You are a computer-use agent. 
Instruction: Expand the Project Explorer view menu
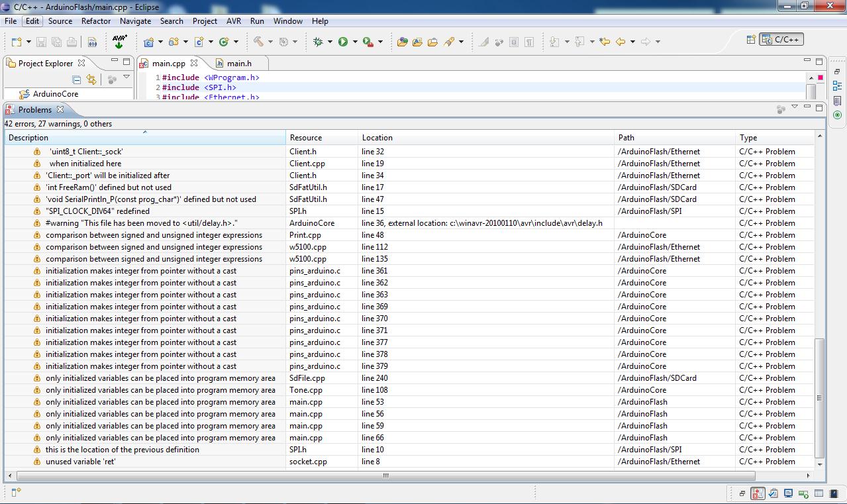pos(126,77)
